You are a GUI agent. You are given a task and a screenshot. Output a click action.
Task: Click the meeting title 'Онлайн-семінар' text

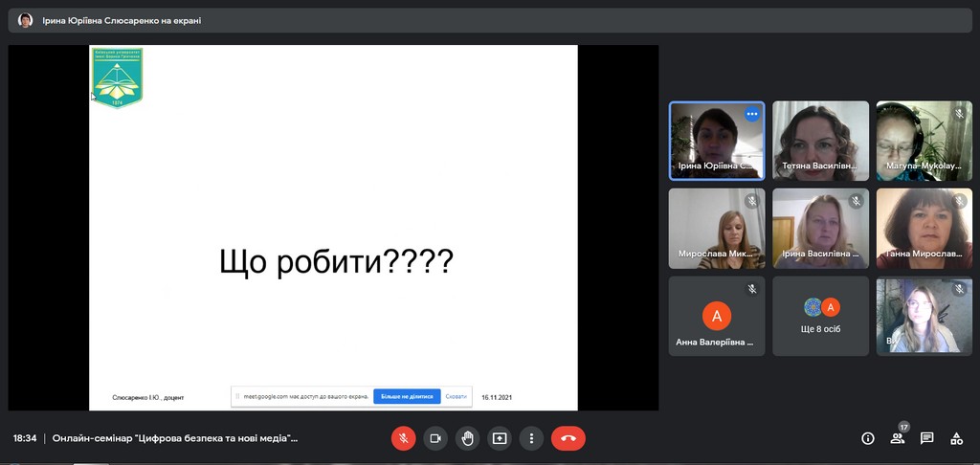coord(174,438)
